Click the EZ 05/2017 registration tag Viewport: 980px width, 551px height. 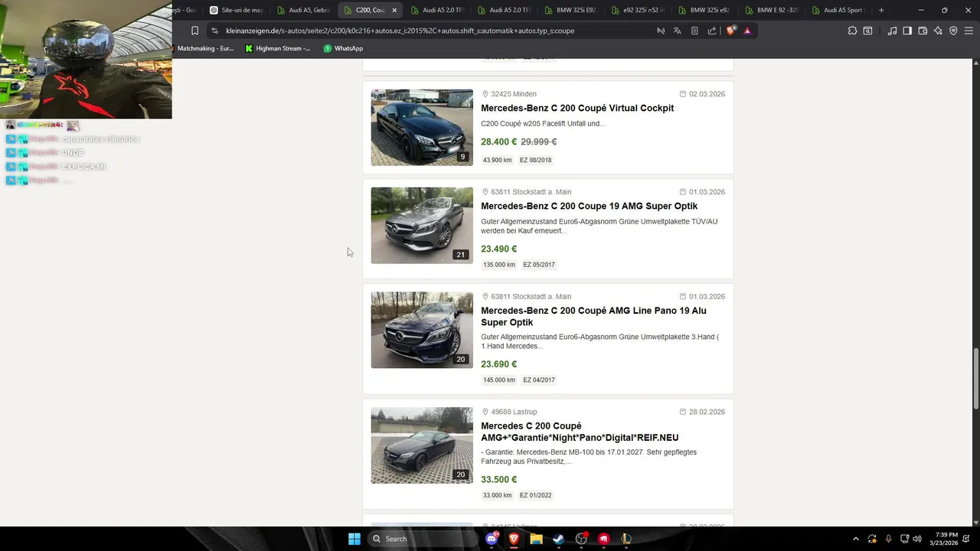pos(539,265)
